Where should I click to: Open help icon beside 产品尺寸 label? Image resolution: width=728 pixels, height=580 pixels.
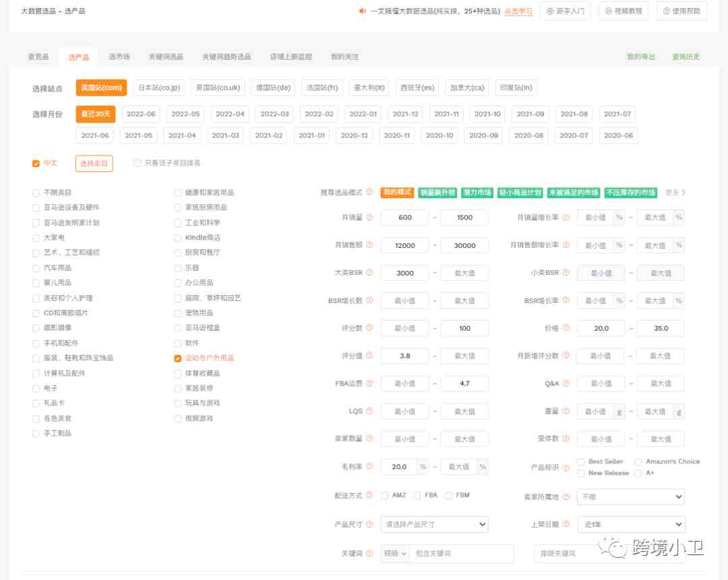point(369,524)
